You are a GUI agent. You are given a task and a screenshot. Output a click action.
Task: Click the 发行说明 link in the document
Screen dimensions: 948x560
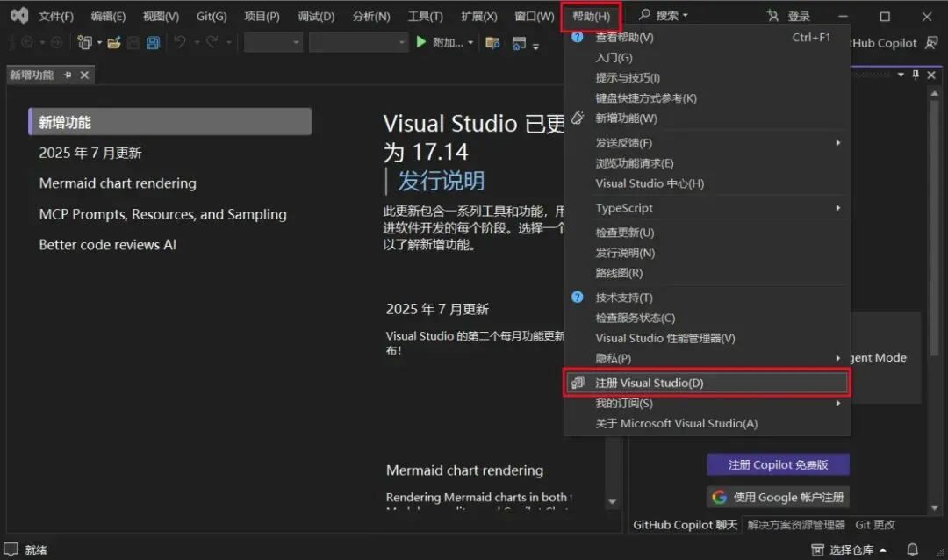coord(441,181)
